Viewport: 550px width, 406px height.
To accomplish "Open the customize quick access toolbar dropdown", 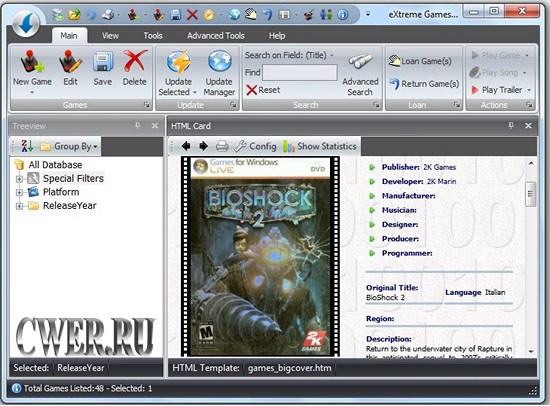I will coord(368,14).
